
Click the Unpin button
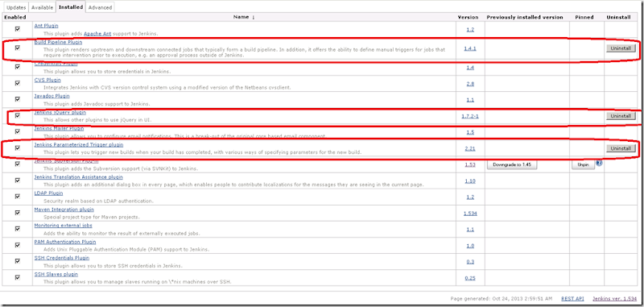(x=583, y=164)
